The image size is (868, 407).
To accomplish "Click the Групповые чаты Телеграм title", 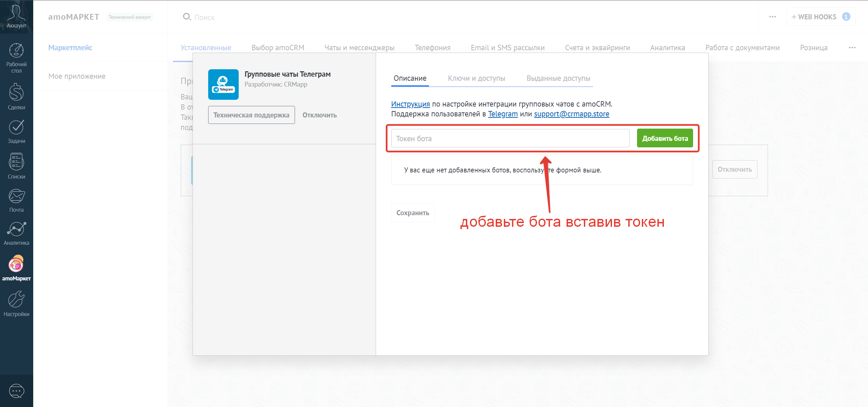I will click(287, 74).
